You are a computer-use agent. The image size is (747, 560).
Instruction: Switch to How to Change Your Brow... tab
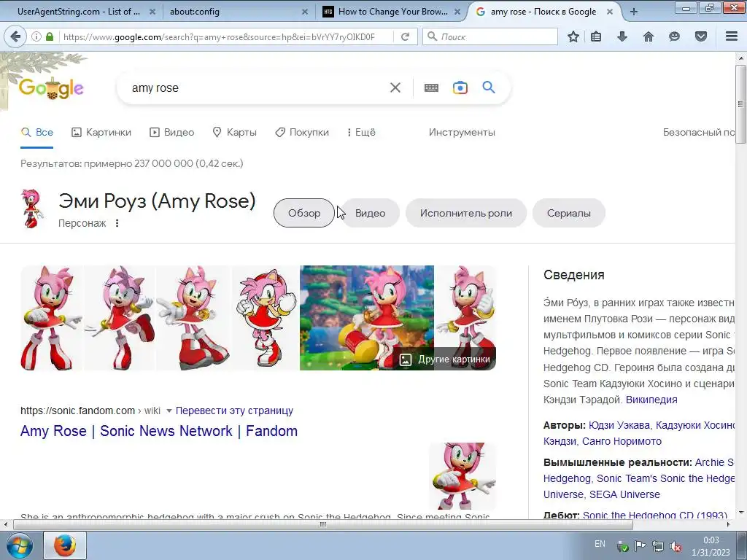(x=392, y=12)
